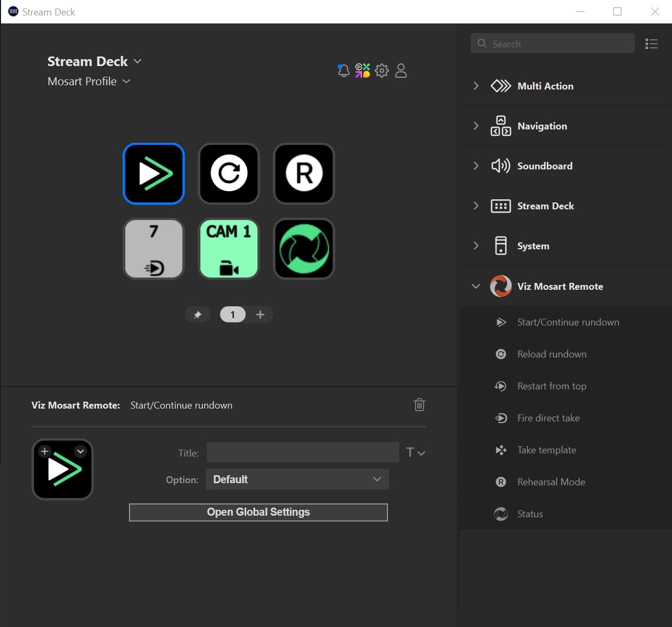Collapse the Viz Mosart Remote category
This screenshot has height=627, width=672.
pyautogui.click(x=476, y=287)
